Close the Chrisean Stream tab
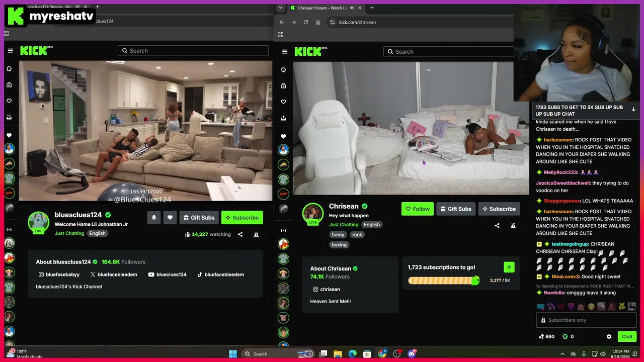 tap(360, 8)
